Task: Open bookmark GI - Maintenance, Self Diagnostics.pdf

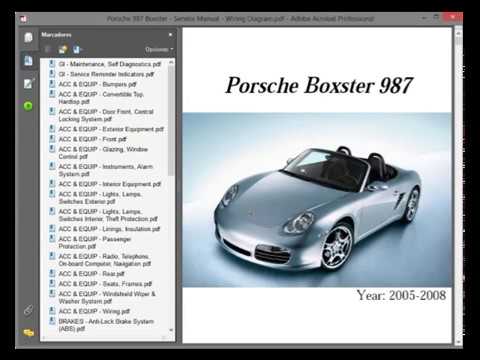Action: 110,64
